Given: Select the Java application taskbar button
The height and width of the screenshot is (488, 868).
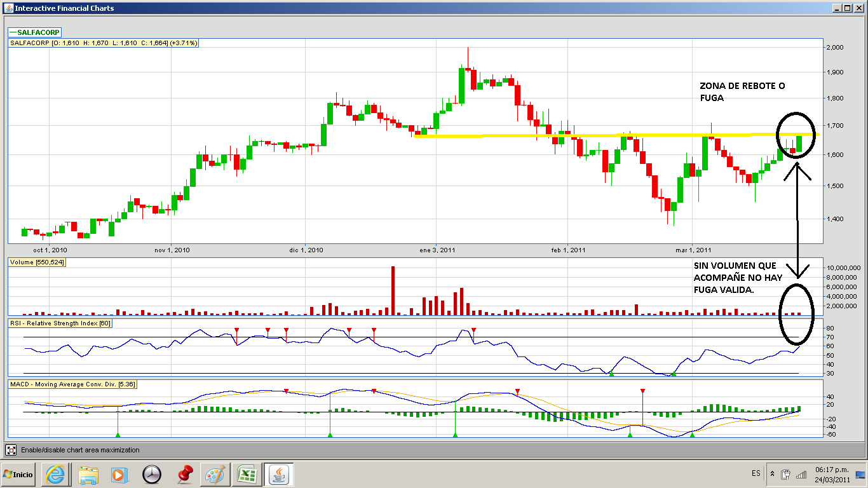Looking at the screenshot, I should tap(278, 474).
